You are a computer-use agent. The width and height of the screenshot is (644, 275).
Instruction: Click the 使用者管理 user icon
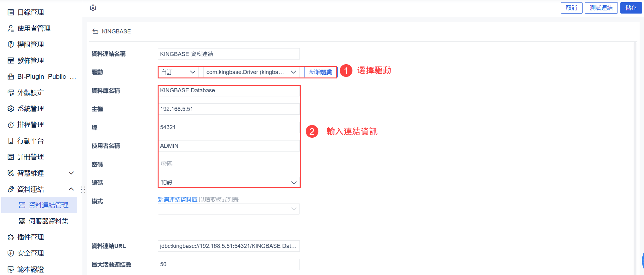11,28
